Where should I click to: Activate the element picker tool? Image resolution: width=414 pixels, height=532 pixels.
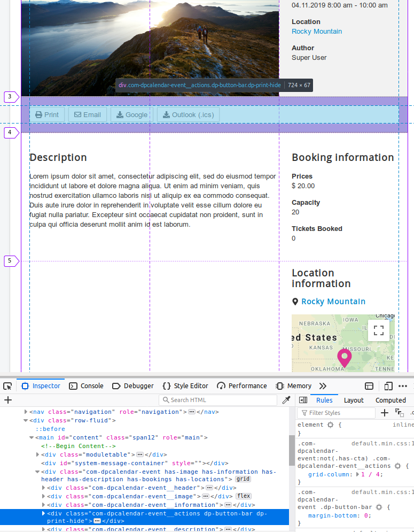click(7, 386)
